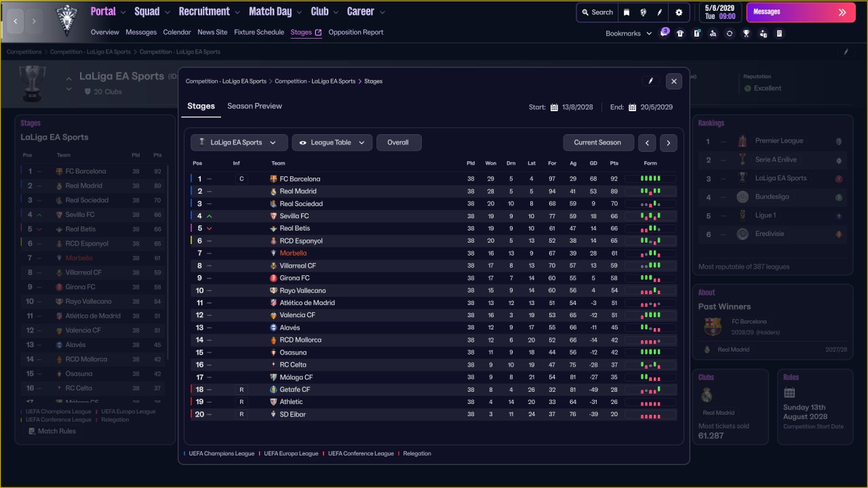The height and width of the screenshot is (488, 868).
Task: Go to the next season arrow
Action: (668, 142)
